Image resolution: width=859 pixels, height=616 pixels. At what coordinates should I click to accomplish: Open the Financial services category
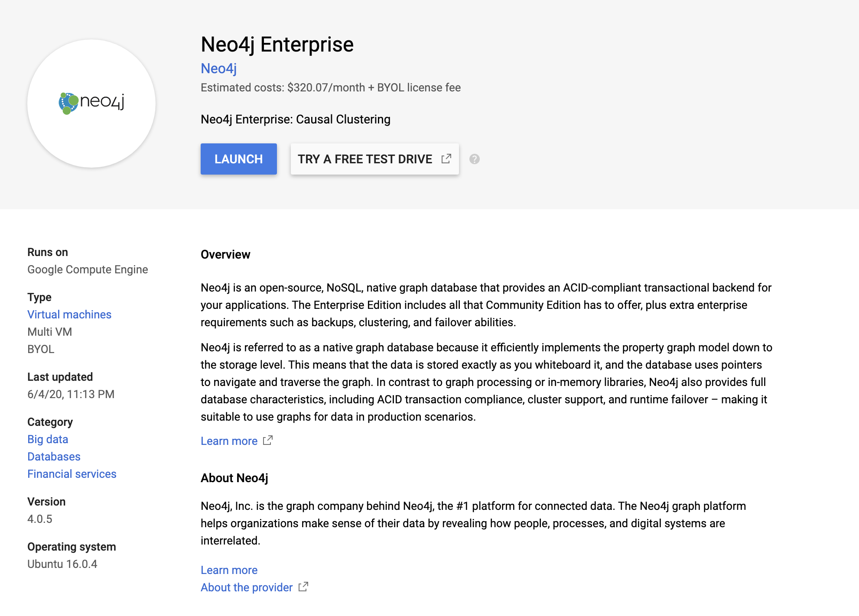tap(72, 474)
